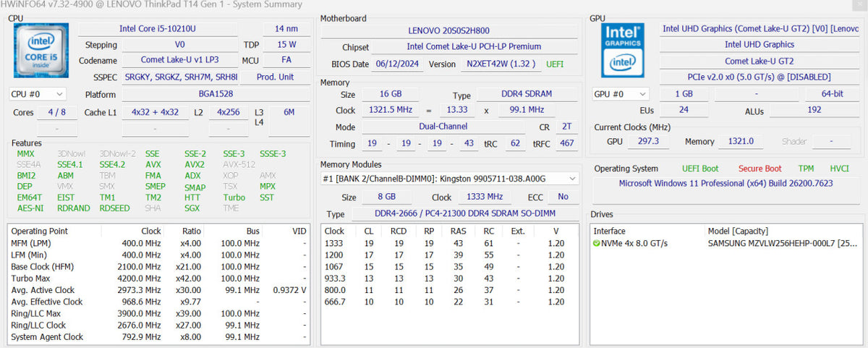This screenshot has height=348, width=868.
Task: Click the 14 nm process value
Action: tap(286, 28)
